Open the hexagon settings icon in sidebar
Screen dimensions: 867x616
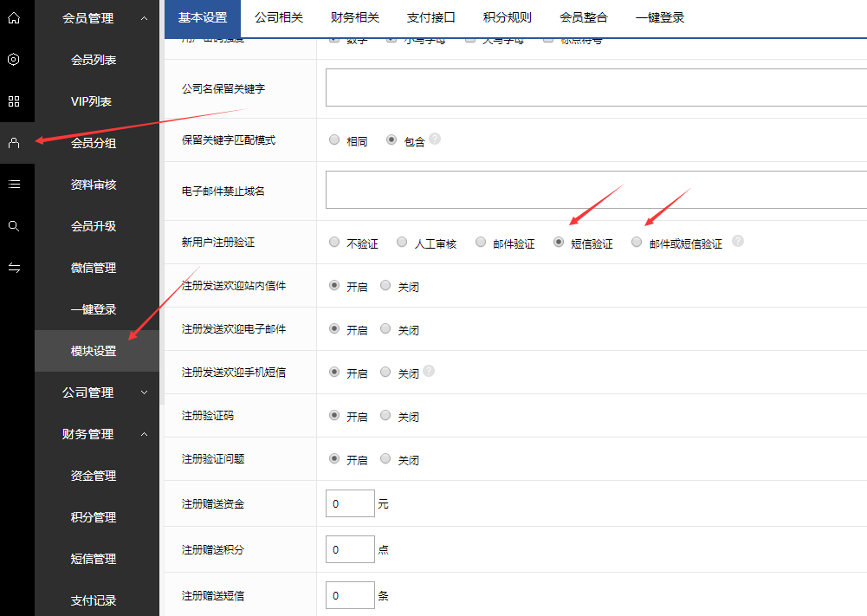pos(13,60)
